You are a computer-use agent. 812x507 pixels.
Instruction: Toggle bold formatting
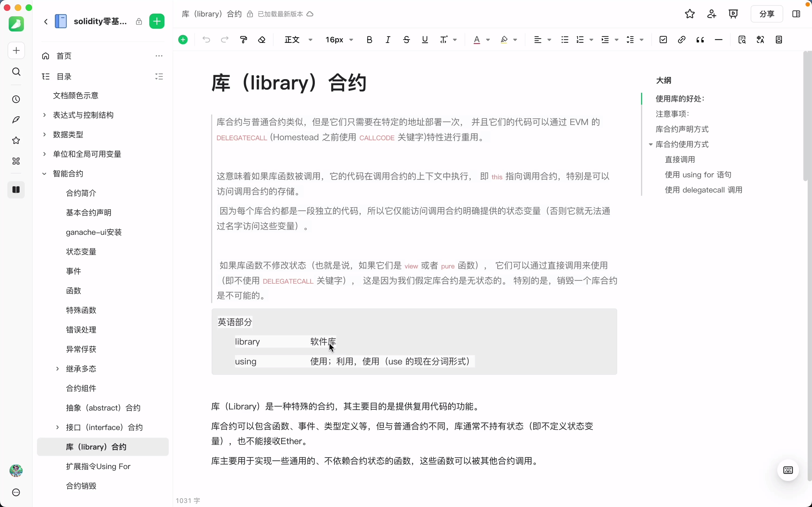click(369, 40)
